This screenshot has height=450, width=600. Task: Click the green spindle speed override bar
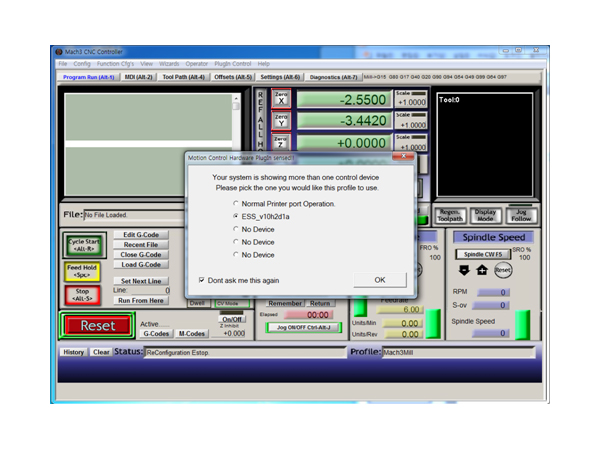coord(522,322)
